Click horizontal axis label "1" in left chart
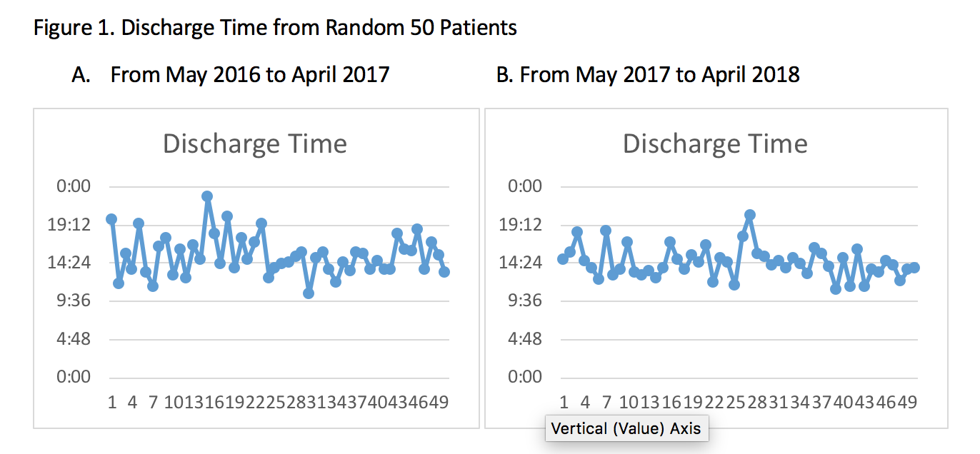Viewport: 980px width, 454px height. click(x=112, y=402)
